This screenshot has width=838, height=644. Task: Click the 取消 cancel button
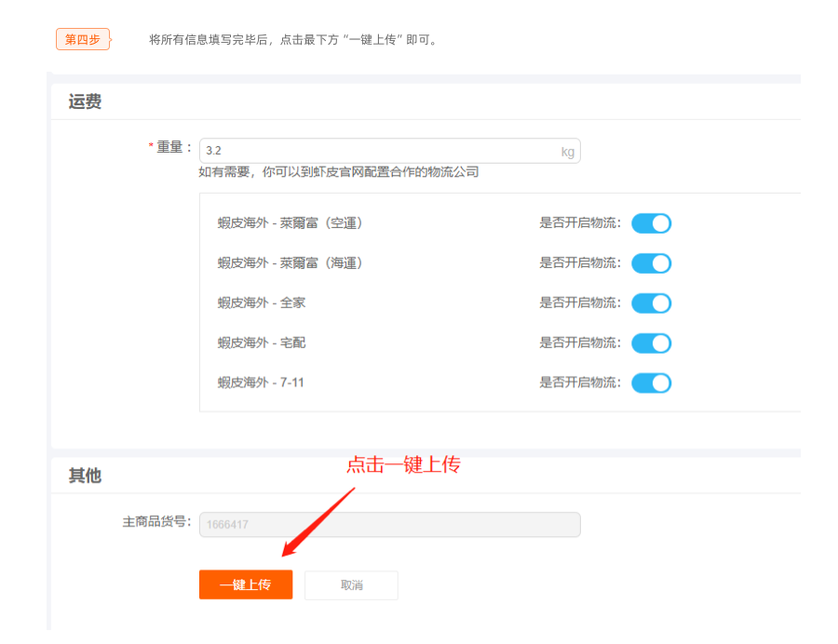351,585
